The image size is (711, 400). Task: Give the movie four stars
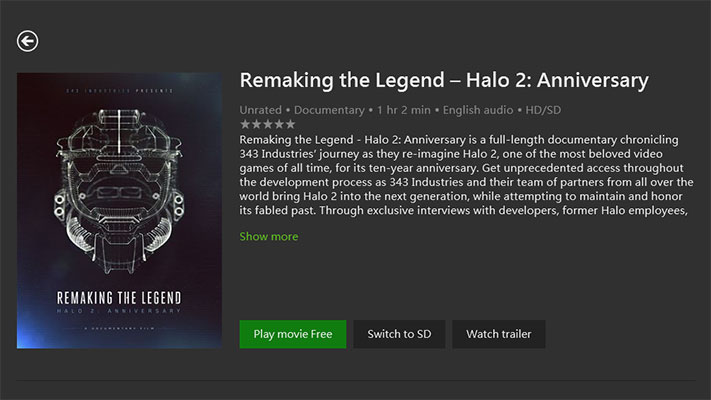point(278,124)
